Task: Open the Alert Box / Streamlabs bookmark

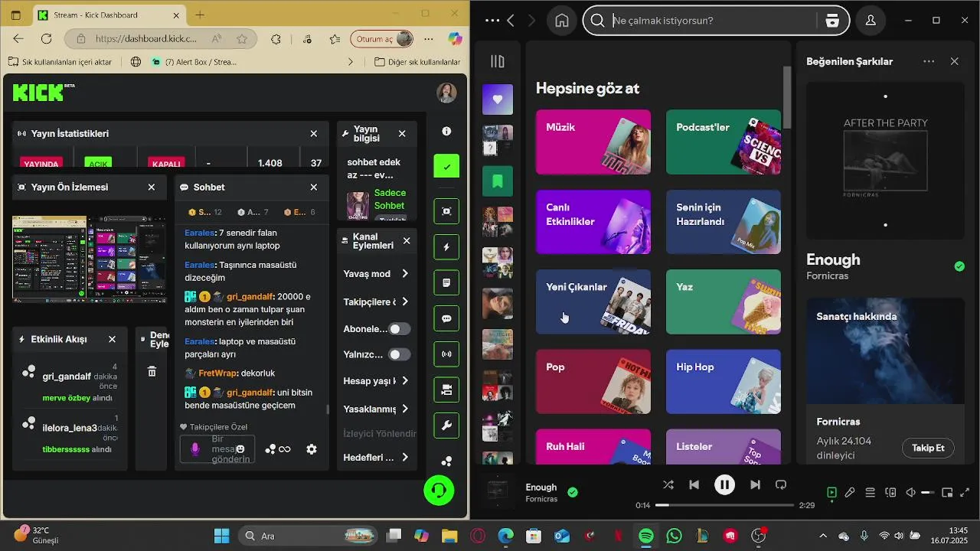Action: [194, 62]
